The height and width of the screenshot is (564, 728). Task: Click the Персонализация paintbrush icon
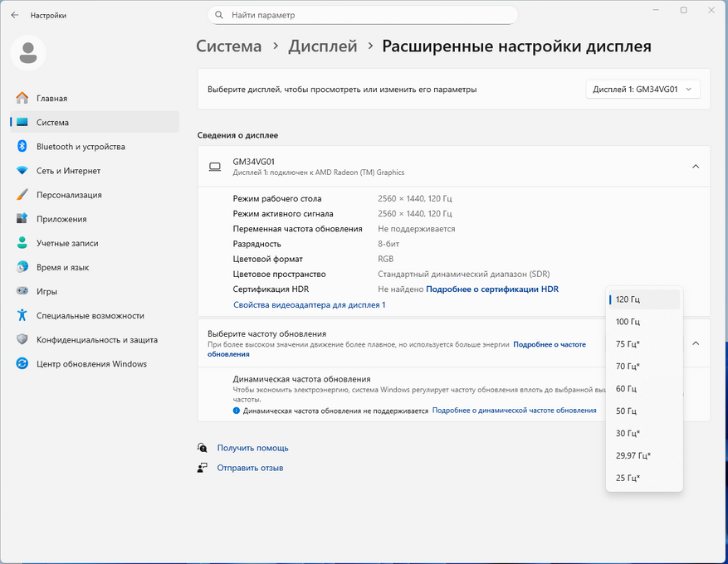(22, 195)
